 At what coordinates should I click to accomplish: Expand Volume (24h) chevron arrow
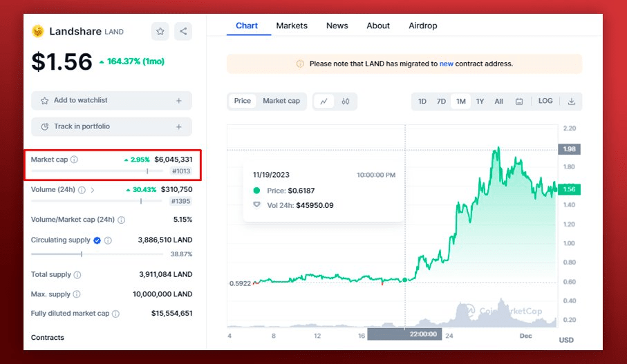tap(93, 190)
